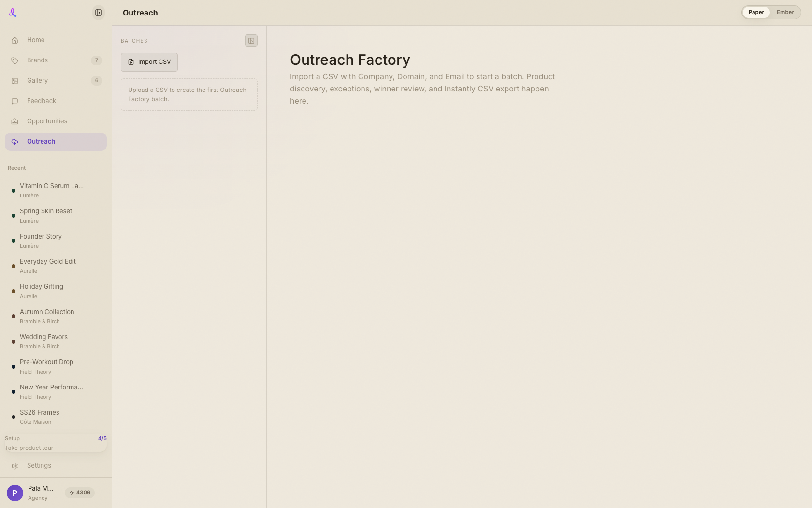Image resolution: width=812 pixels, height=508 pixels.
Task: Open recent Holiday Gifting item
Action: point(56,291)
